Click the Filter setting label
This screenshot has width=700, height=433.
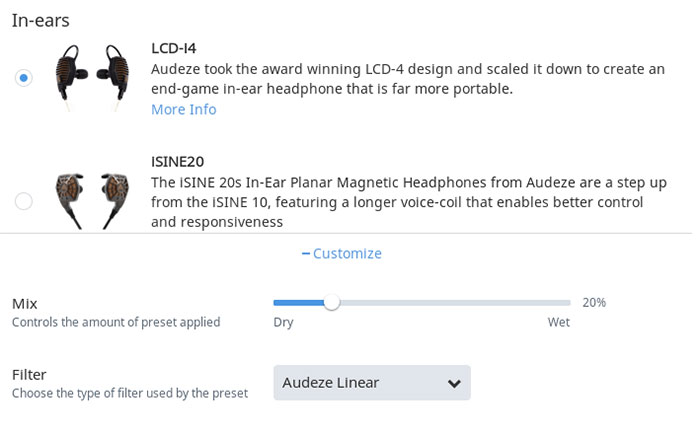(29, 375)
